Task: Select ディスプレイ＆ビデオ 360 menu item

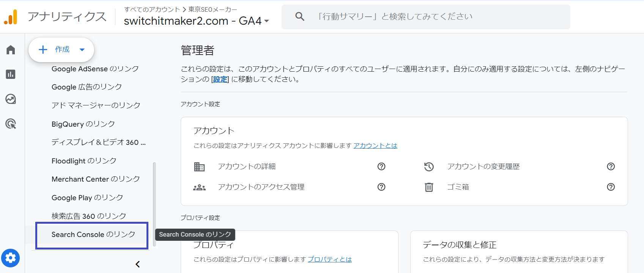Action: pyautogui.click(x=99, y=142)
